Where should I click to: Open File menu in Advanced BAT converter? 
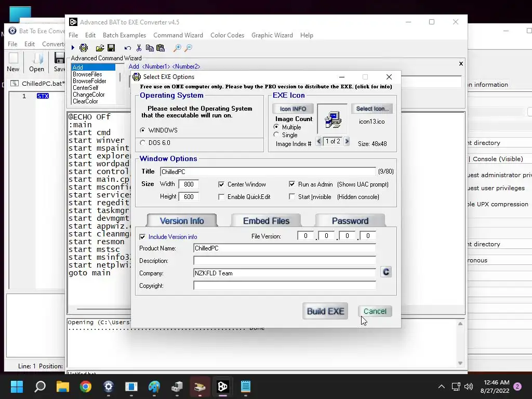[73, 35]
